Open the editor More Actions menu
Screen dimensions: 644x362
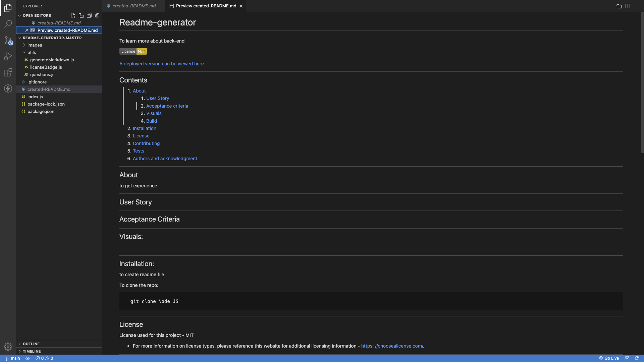point(636,6)
